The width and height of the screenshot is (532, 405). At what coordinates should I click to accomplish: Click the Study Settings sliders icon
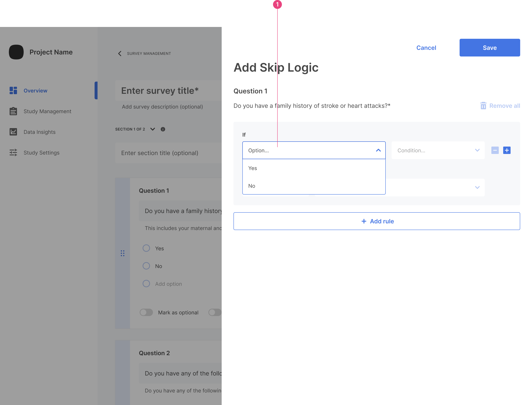(13, 153)
